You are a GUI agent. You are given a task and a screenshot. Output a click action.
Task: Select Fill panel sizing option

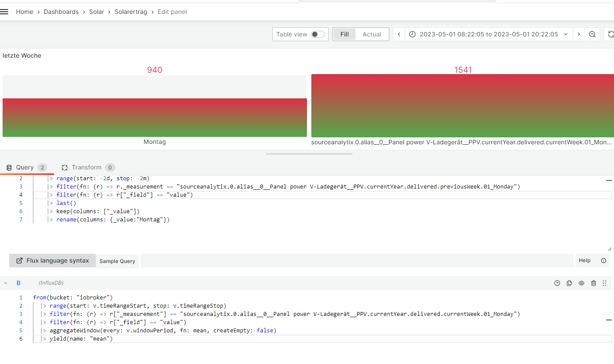click(x=344, y=34)
